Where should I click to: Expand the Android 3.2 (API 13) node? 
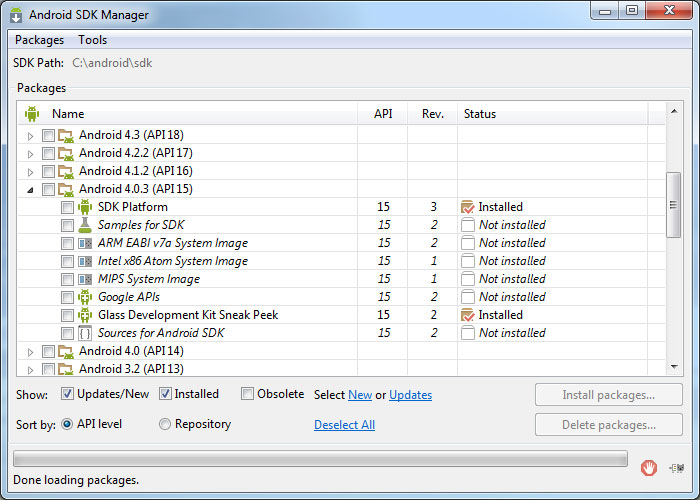(x=30, y=370)
